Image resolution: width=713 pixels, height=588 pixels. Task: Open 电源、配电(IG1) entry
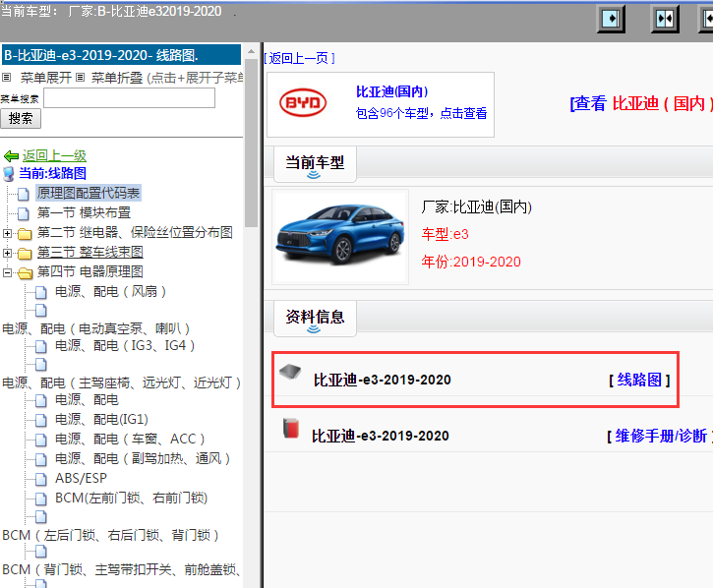101,419
